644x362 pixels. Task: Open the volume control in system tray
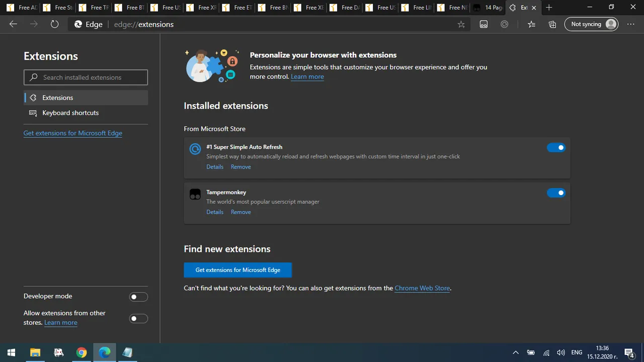(x=561, y=352)
